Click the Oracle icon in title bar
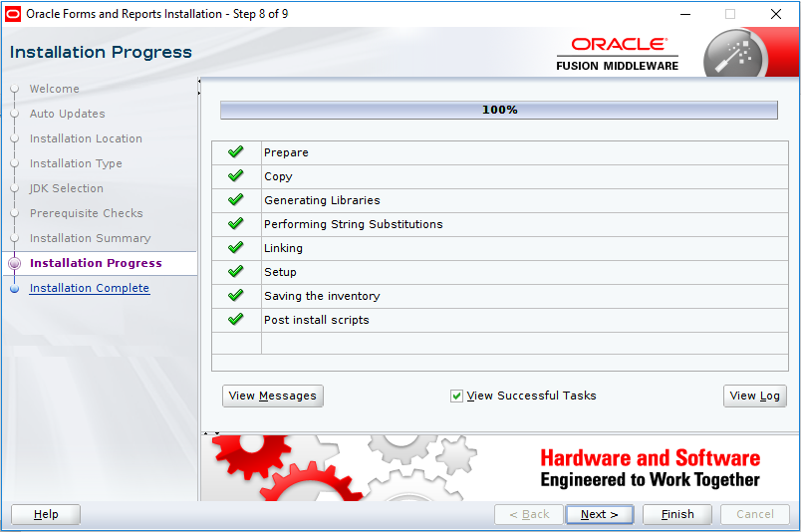801x532 pixels. pos(13,14)
